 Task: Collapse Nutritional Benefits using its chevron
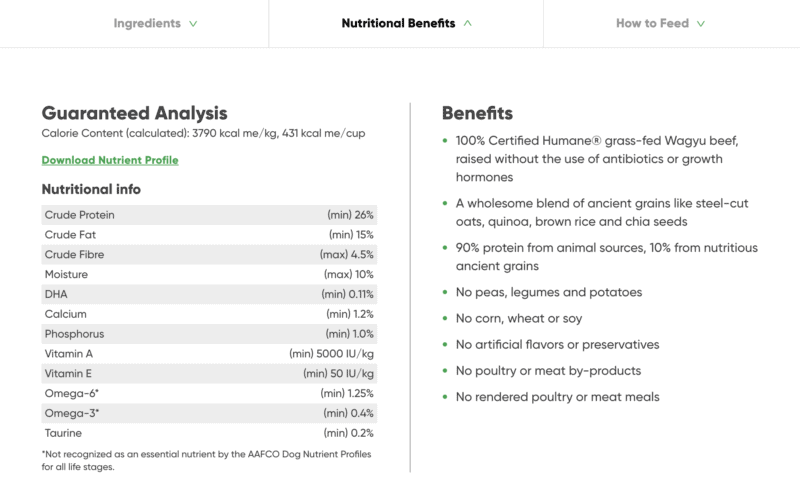click(x=469, y=23)
